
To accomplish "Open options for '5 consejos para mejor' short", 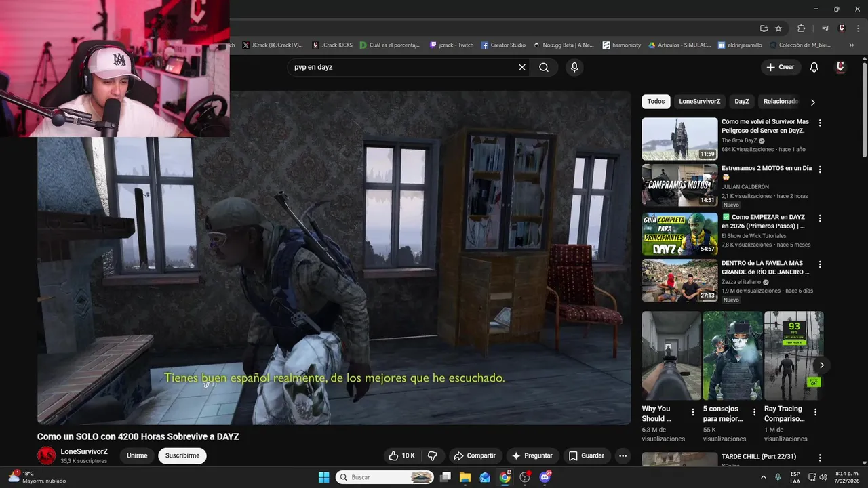I will pyautogui.click(x=754, y=412).
